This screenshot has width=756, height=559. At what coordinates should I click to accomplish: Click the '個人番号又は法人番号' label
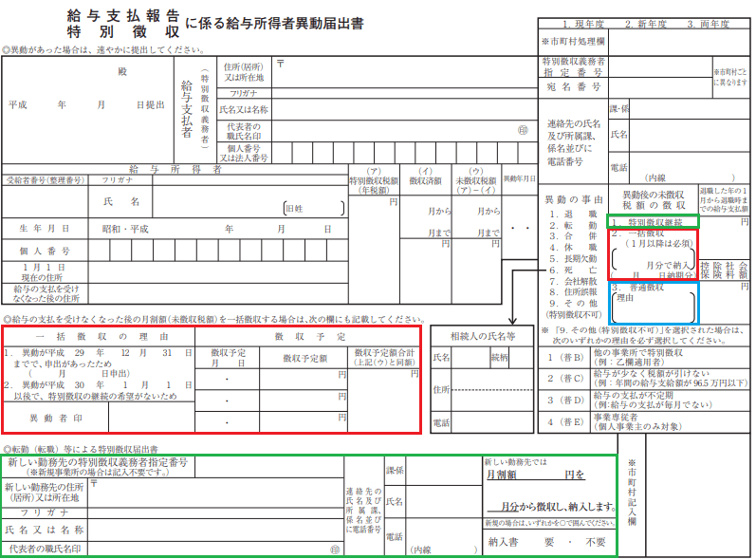pyautogui.click(x=244, y=154)
